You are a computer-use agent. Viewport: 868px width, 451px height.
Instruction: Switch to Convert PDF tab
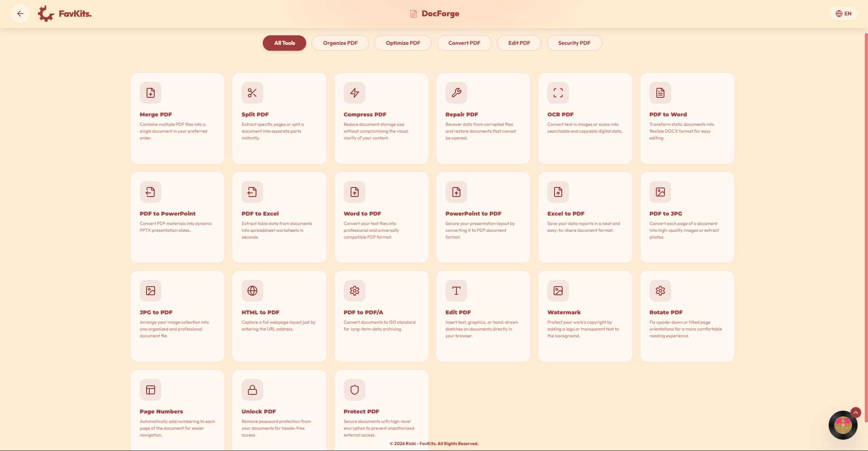click(464, 43)
